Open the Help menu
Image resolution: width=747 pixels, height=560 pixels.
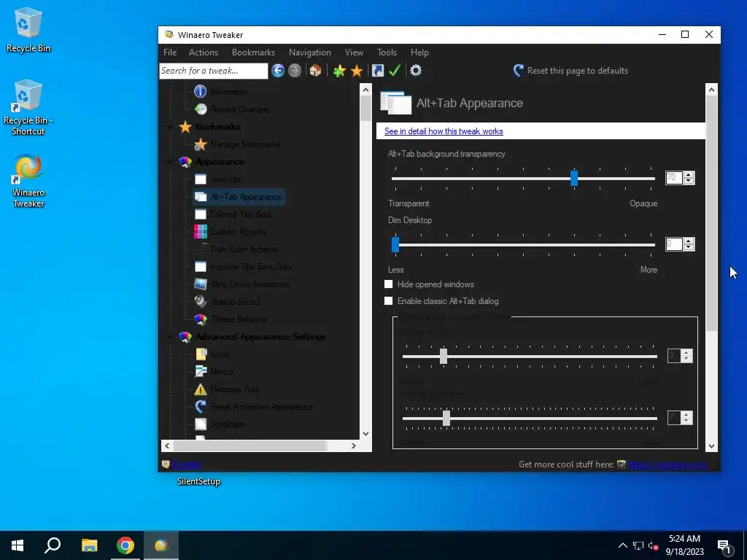point(419,52)
